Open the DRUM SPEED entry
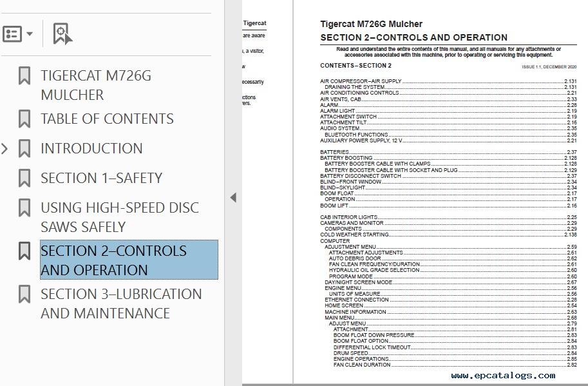Image resolution: width=588 pixels, height=386 pixels. pyautogui.click(x=455, y=353)
